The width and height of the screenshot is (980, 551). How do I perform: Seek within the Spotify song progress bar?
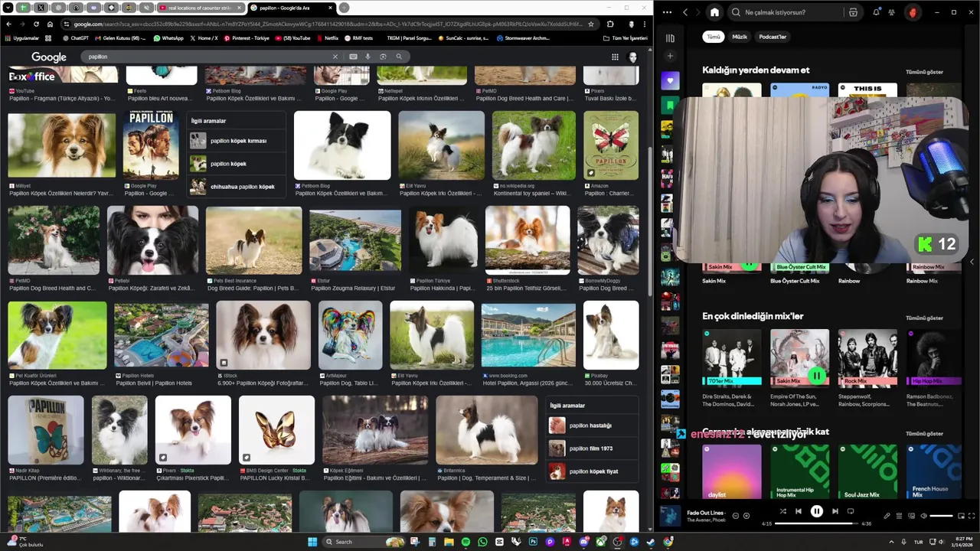pyautogui.click(x=817, y=523)
